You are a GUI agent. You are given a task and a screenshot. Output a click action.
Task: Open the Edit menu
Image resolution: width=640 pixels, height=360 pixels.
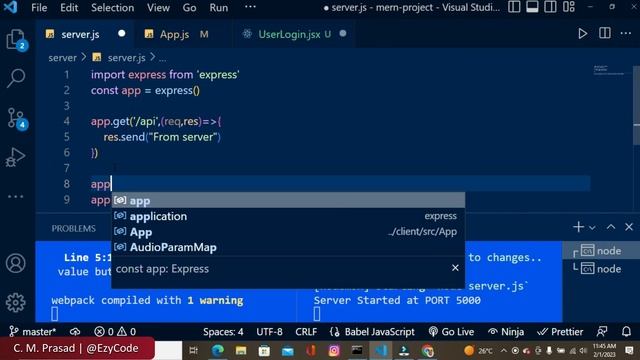pos(69,8)
